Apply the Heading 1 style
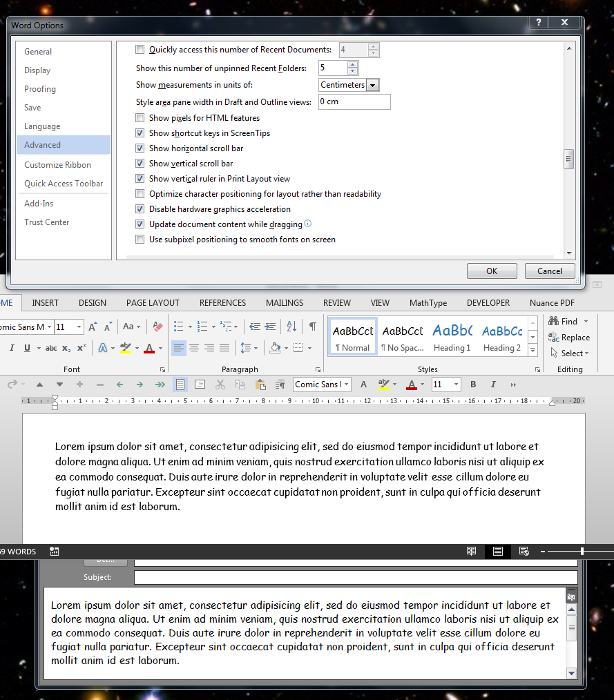 tap(452, 336)
